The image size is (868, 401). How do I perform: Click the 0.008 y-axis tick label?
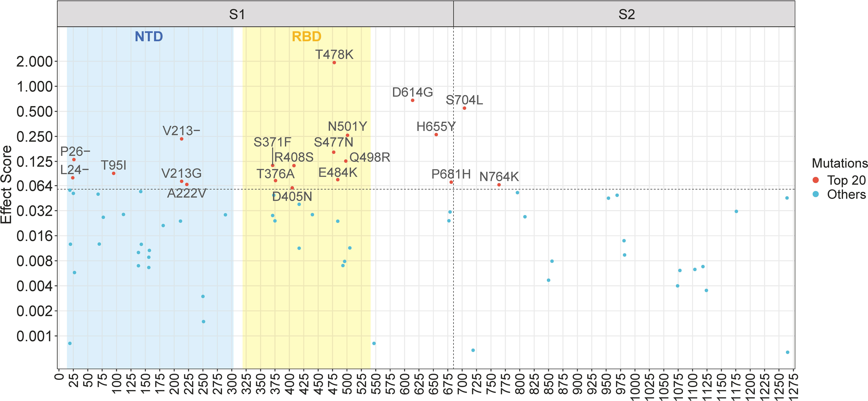(35, 261)
